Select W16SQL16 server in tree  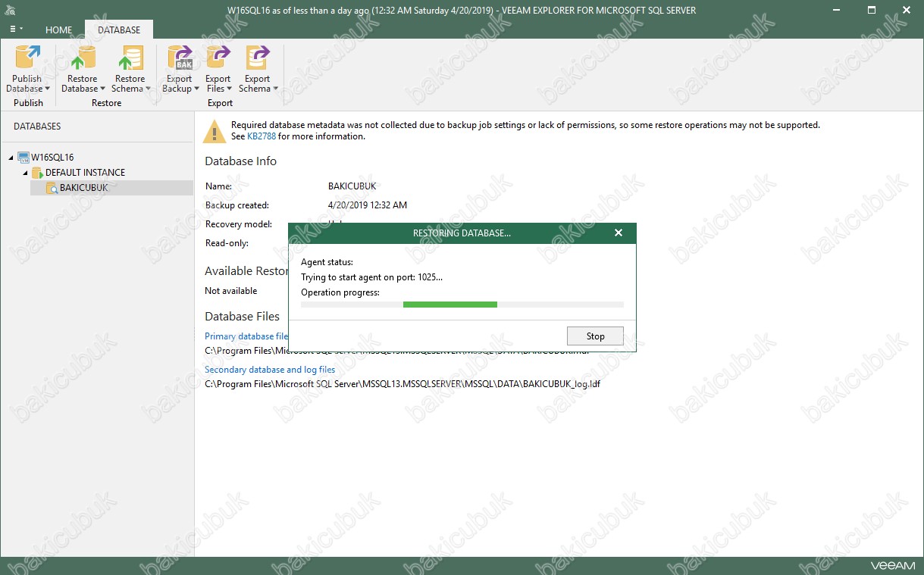coord(52,158)
